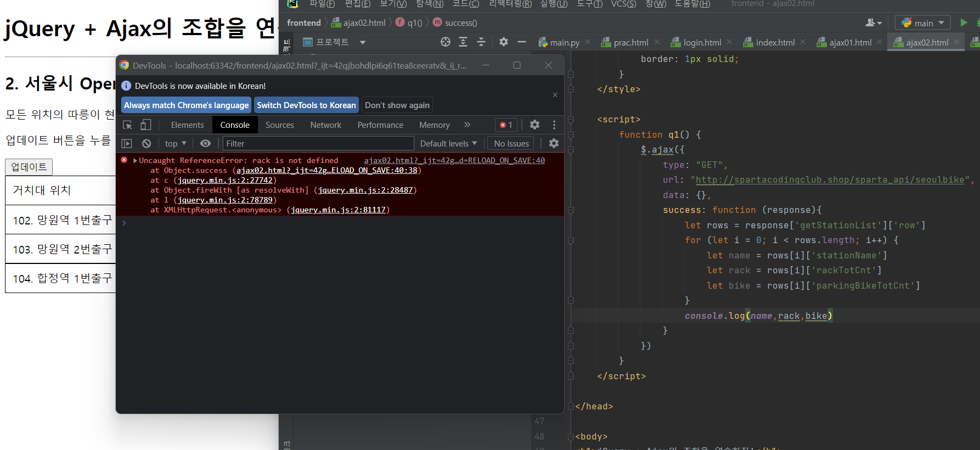
Task: Open the DevTools three-dot customize menu
Action: coord(554,125)
